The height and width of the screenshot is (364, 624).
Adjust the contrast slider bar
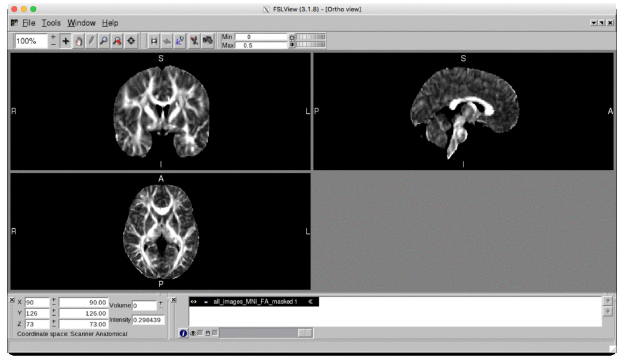pyautogui.click(x=311, y=45)
